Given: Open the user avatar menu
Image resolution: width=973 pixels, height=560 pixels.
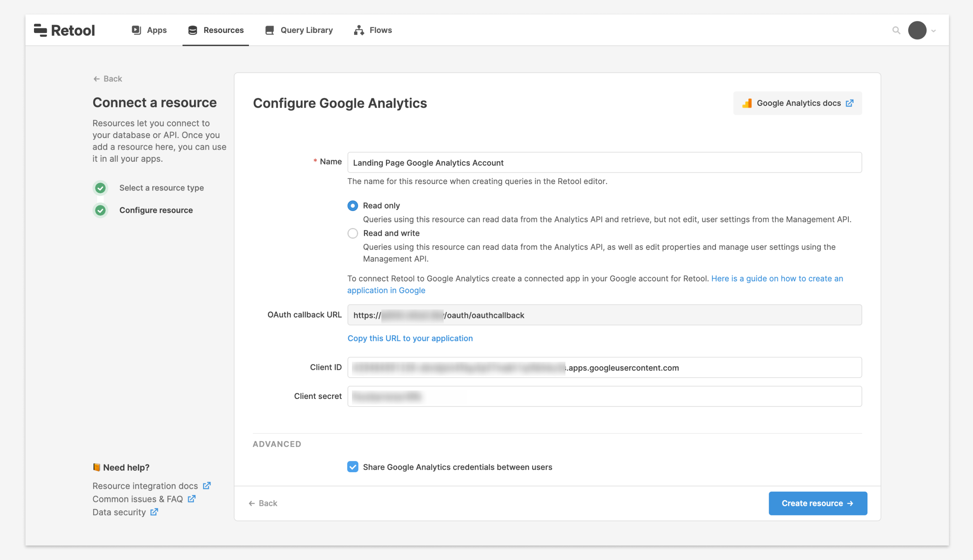Looking at the screenshot, I should tap(917, 30).
